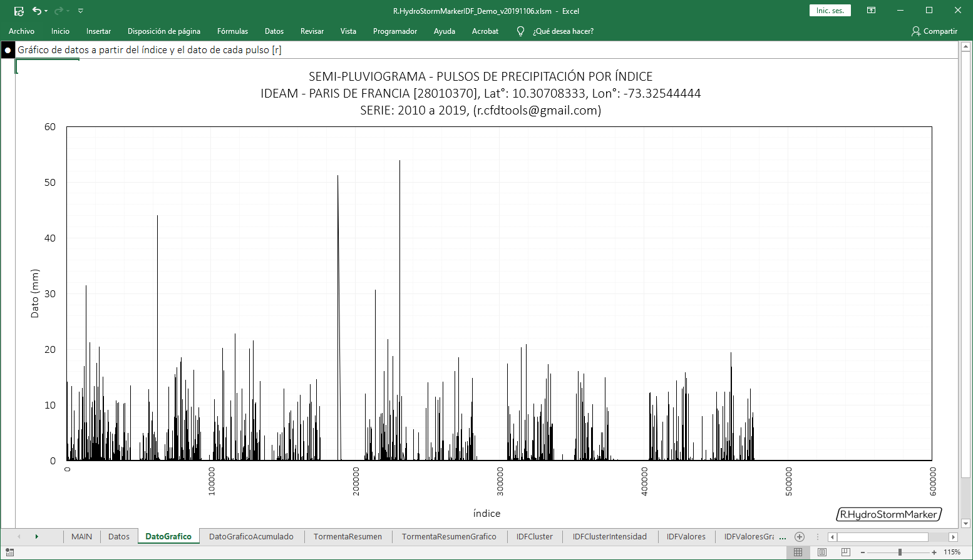Click the zoom slider handle
The image size is (973, 560).
point(900,552)
